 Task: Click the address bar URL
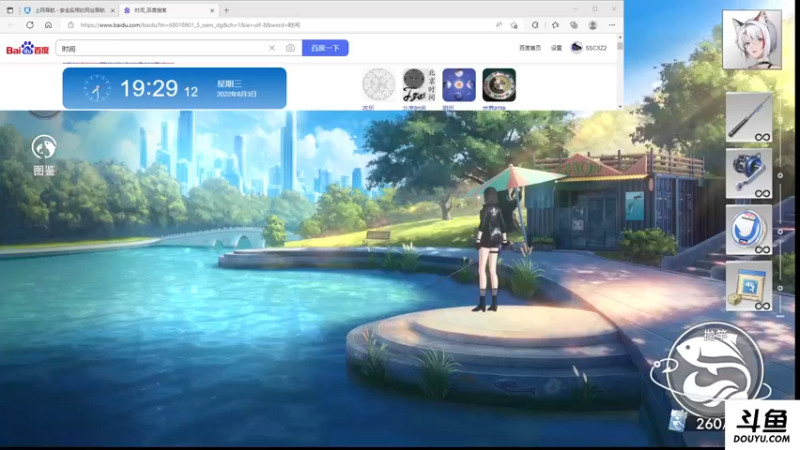point(190,25)
